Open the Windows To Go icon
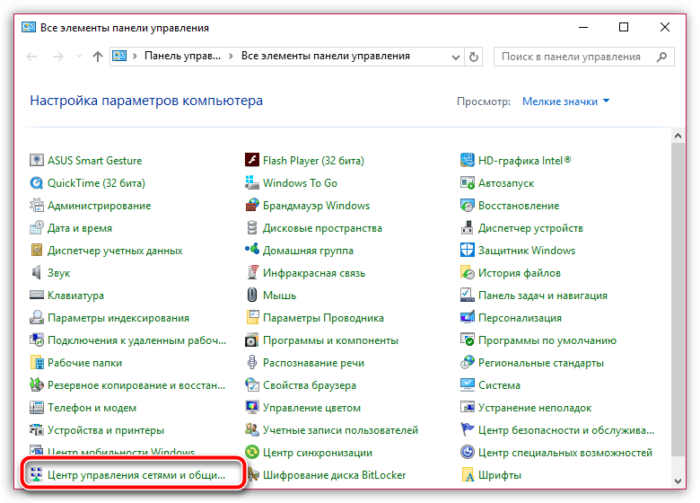The height and width of the screenshot is (503, 700). point(252,183)
